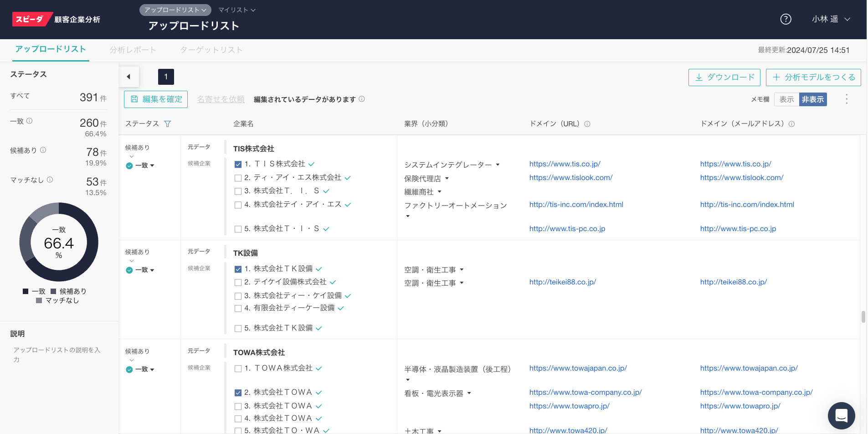Click the info icon beside ドメイン（URL）

point(587,124)
